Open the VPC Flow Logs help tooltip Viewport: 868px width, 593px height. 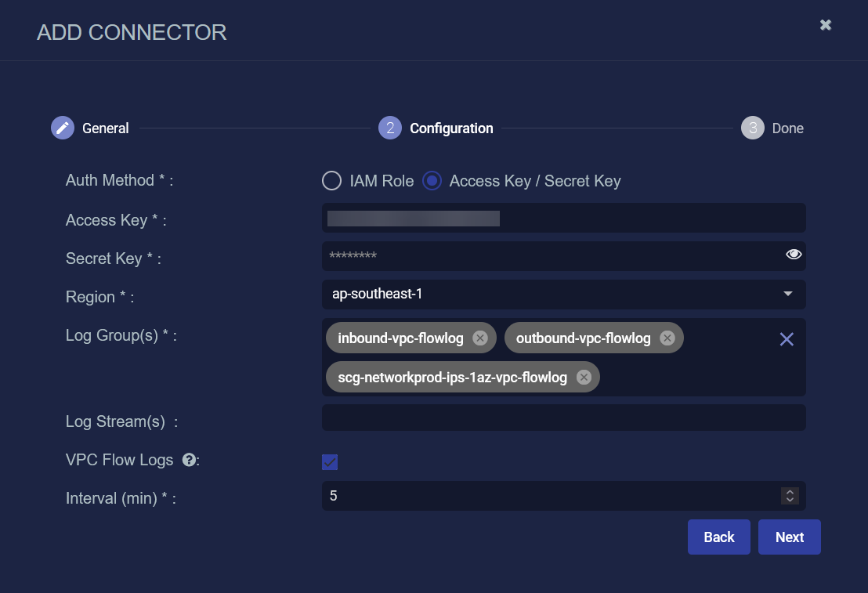188,461
